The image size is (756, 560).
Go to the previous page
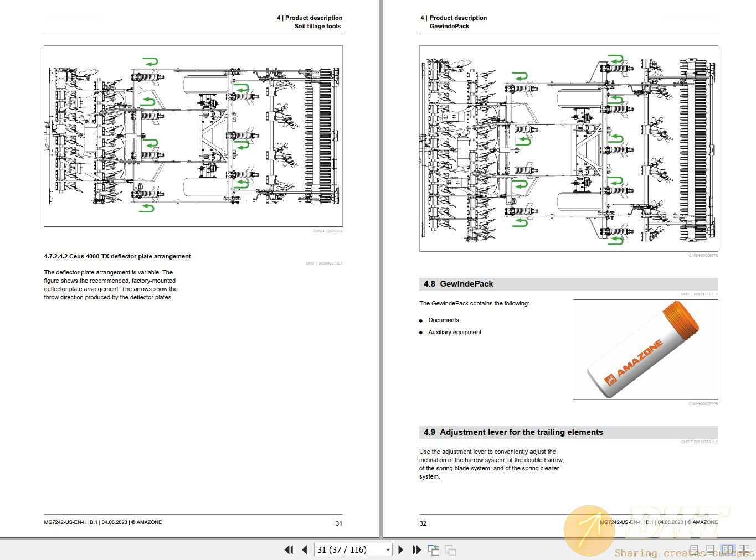coord(305,549)
